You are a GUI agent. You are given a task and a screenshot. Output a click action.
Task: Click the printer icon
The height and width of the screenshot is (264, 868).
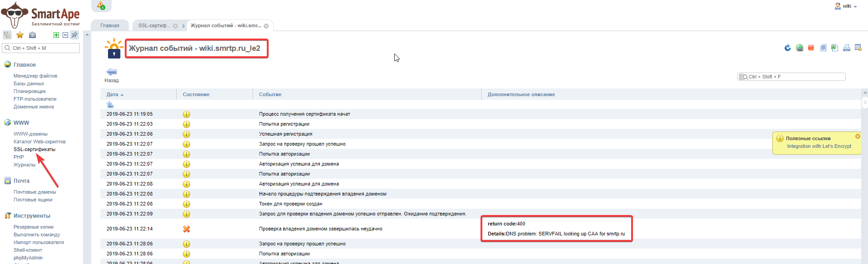click(x=846, y=48)
